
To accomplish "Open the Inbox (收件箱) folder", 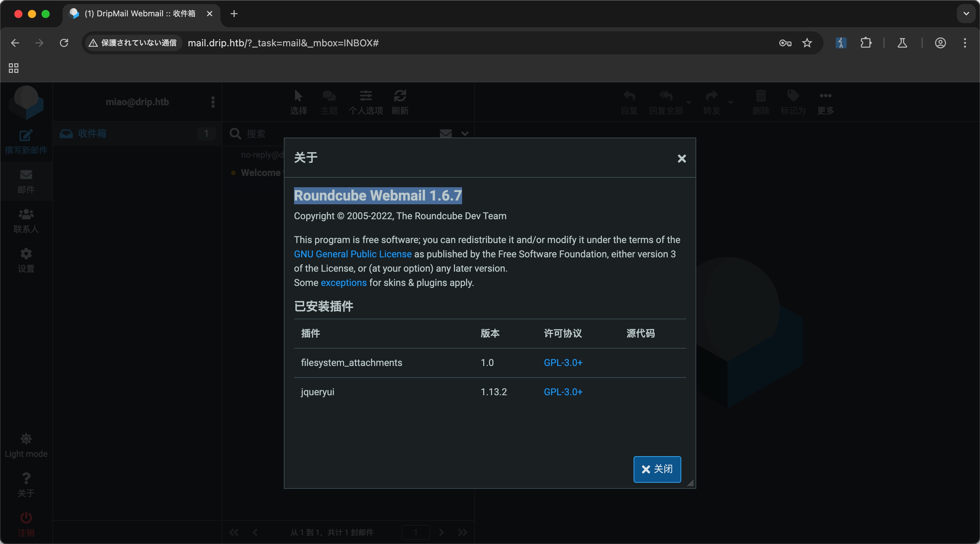I will (92, 134).
